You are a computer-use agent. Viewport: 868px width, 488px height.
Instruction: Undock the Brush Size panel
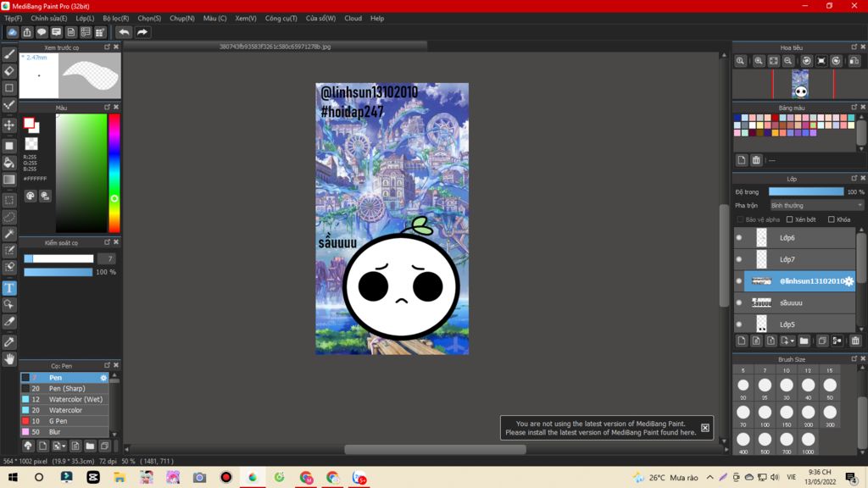click(x=854, y=358)
